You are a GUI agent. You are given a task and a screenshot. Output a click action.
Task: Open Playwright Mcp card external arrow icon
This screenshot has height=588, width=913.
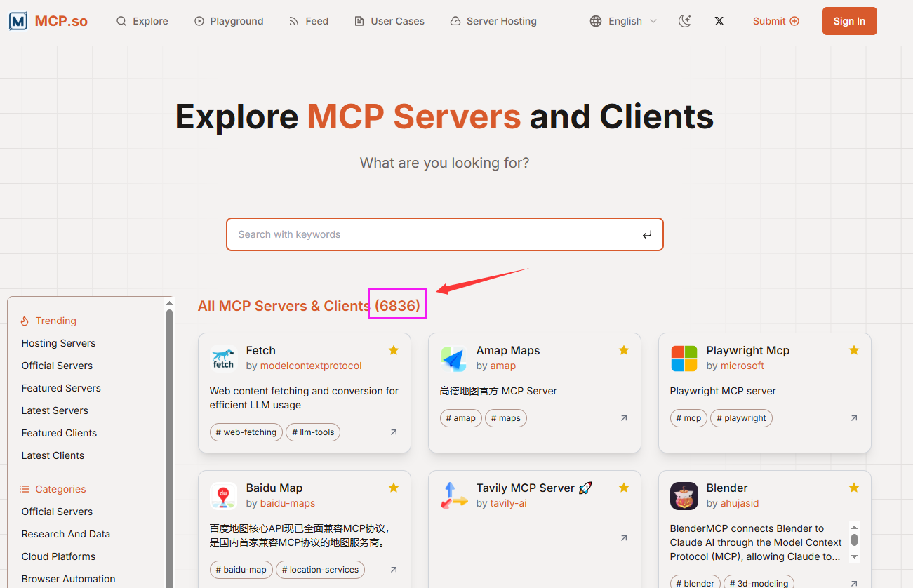coord(854,418)
